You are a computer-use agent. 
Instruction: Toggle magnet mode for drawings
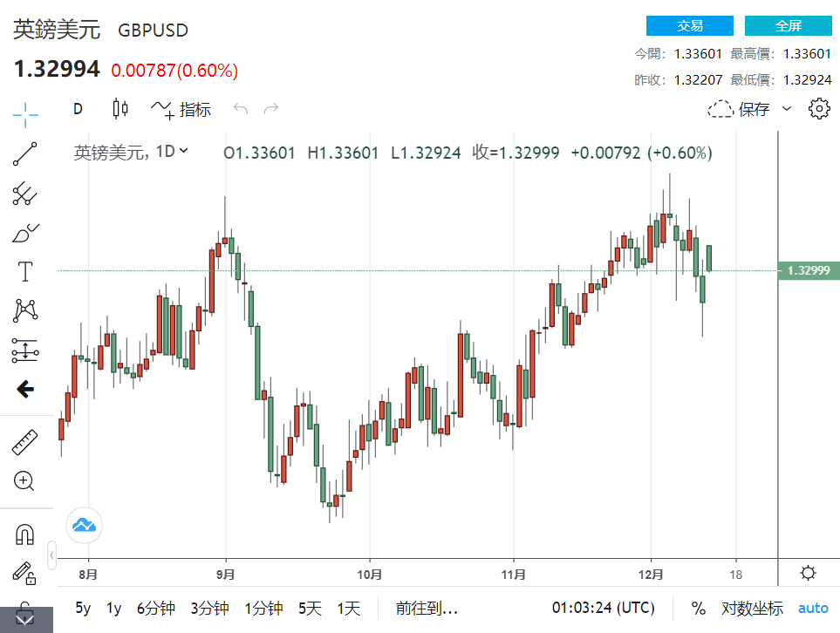pyautogui.click(x=24, y=534)
